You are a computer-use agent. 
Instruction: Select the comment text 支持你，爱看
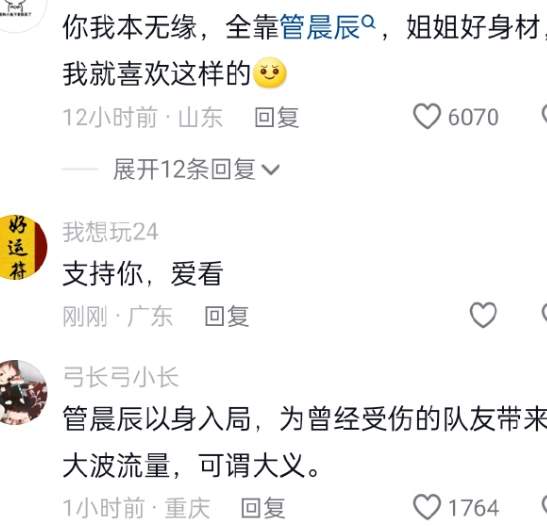point(143,274)
